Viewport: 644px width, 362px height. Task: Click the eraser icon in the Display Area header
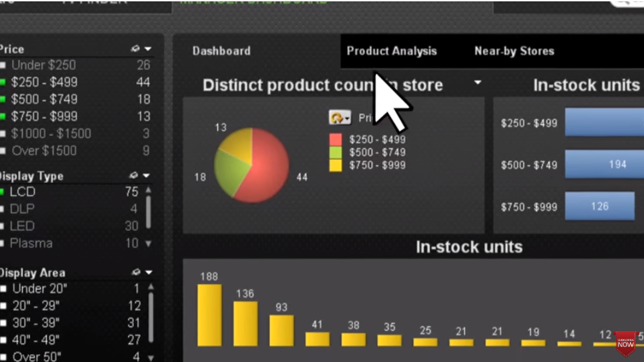coord(135,273)
